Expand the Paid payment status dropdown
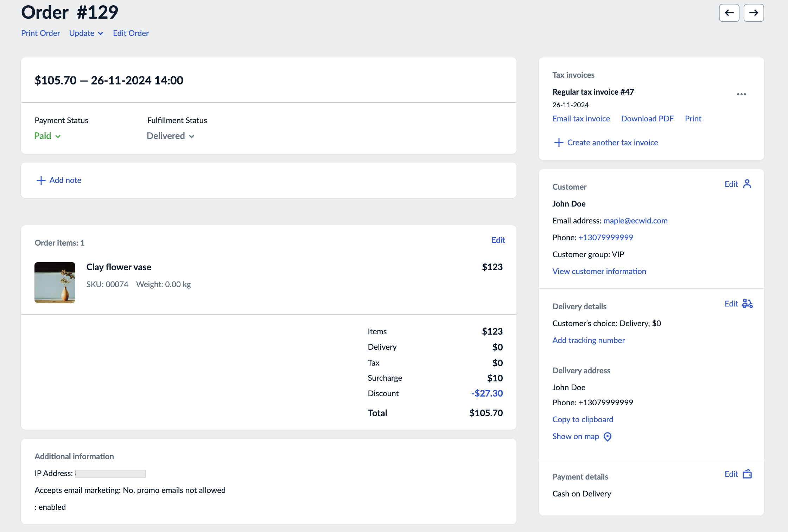The width and height of the screenshot is (788, 532). click(47, 136)
